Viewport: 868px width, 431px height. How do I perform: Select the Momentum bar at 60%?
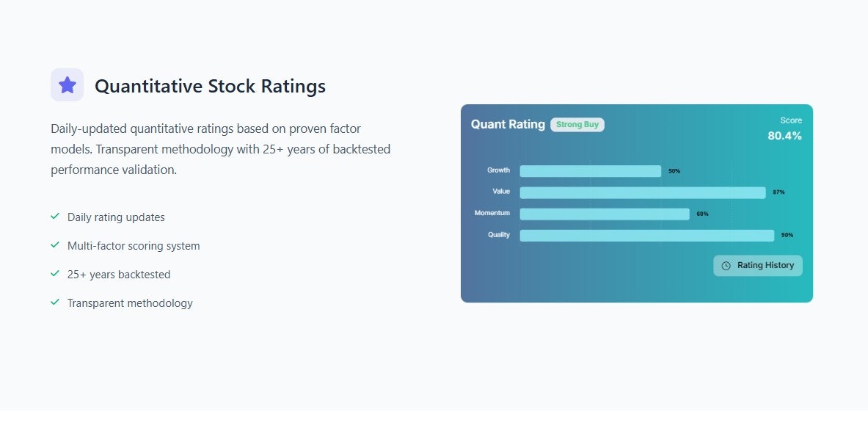(605, 214)
